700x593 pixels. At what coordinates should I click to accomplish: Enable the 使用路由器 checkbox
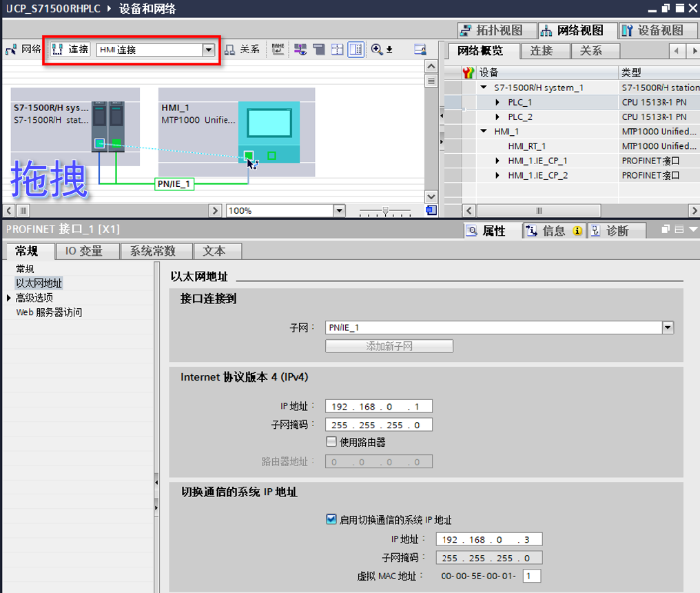point(331,442)
